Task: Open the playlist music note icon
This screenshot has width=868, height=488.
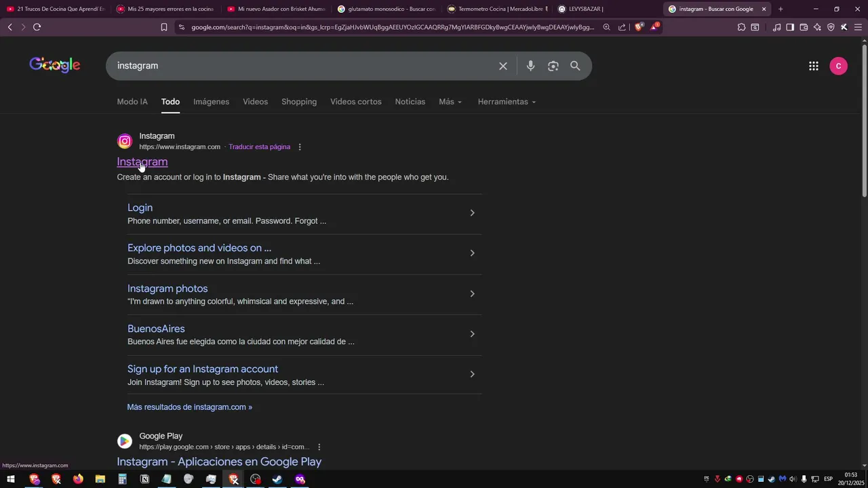Action: [x=776, y=27]
